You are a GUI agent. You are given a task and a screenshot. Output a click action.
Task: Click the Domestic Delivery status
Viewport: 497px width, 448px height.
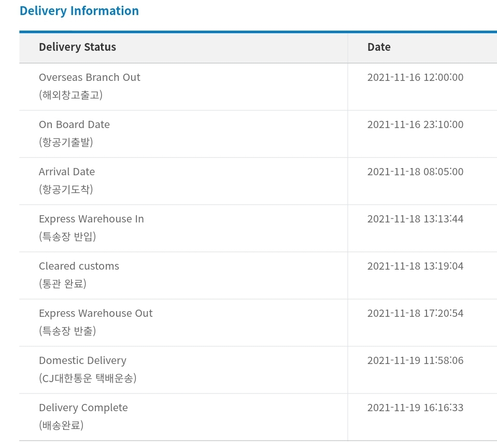[x=82, y=360]
